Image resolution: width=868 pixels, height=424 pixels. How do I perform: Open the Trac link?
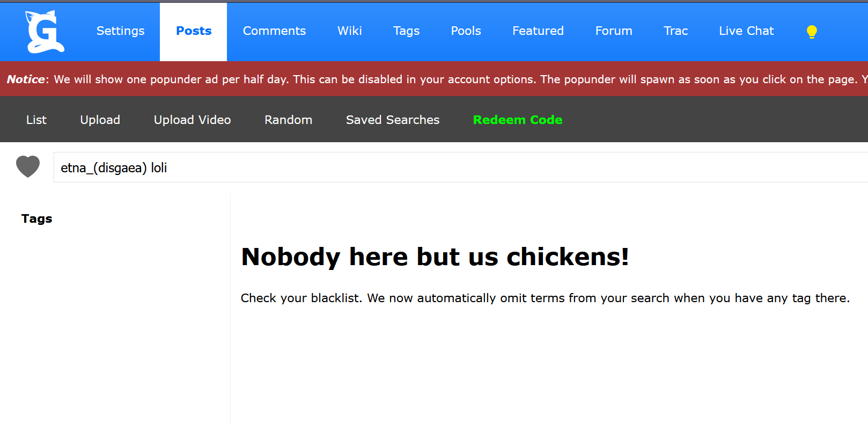click(x=675, y=31)
